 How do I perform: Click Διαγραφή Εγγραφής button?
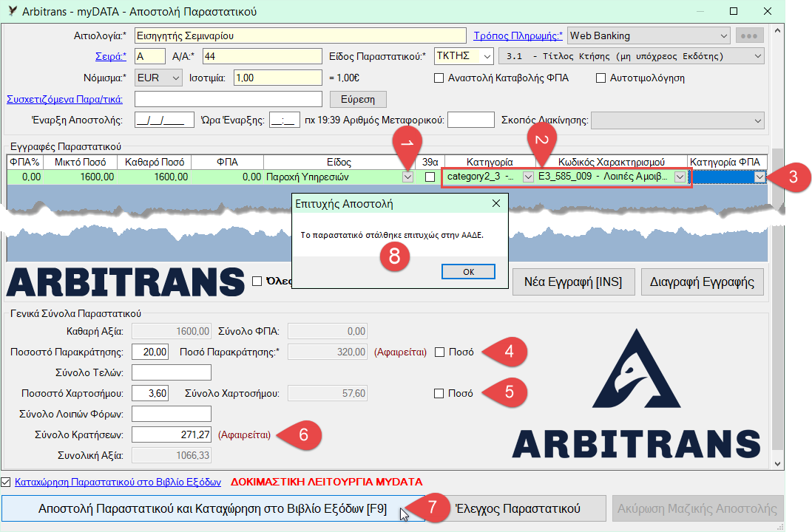703,282
